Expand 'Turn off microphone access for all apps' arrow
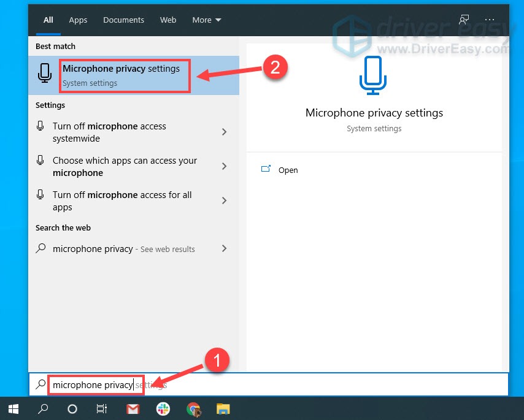 224,200
